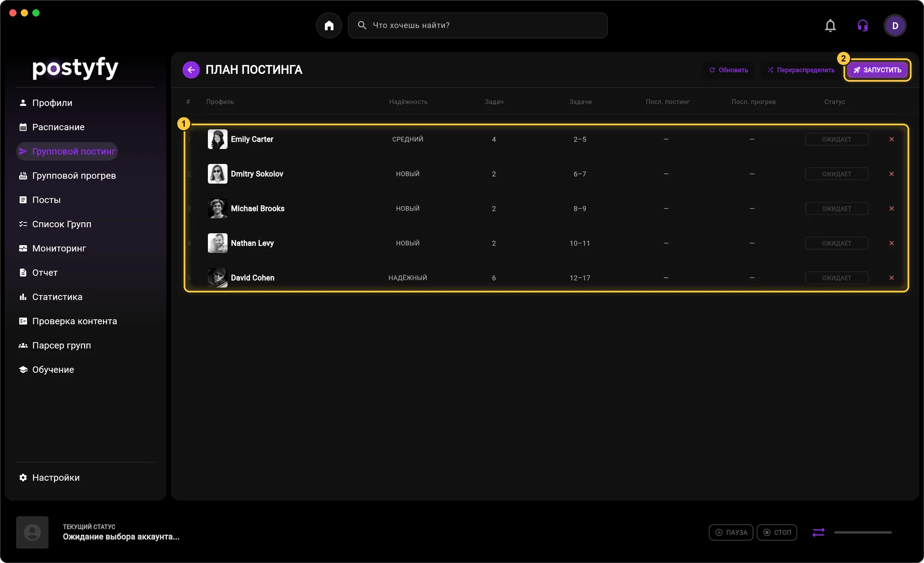Toggle the purple repeat arrows icon
Viewport: 924px width, 563px height.
point(818,532)
